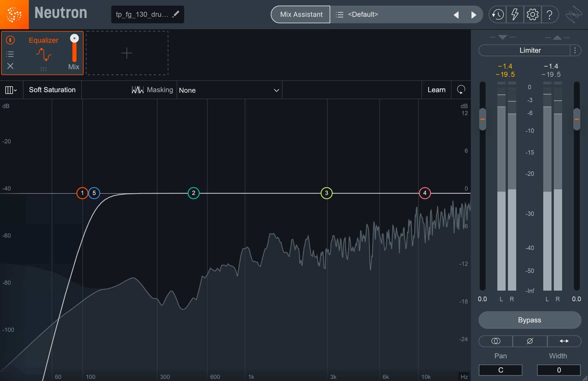Go to previous preset arrow
This screenshot has width=588, height=381.
456,15
